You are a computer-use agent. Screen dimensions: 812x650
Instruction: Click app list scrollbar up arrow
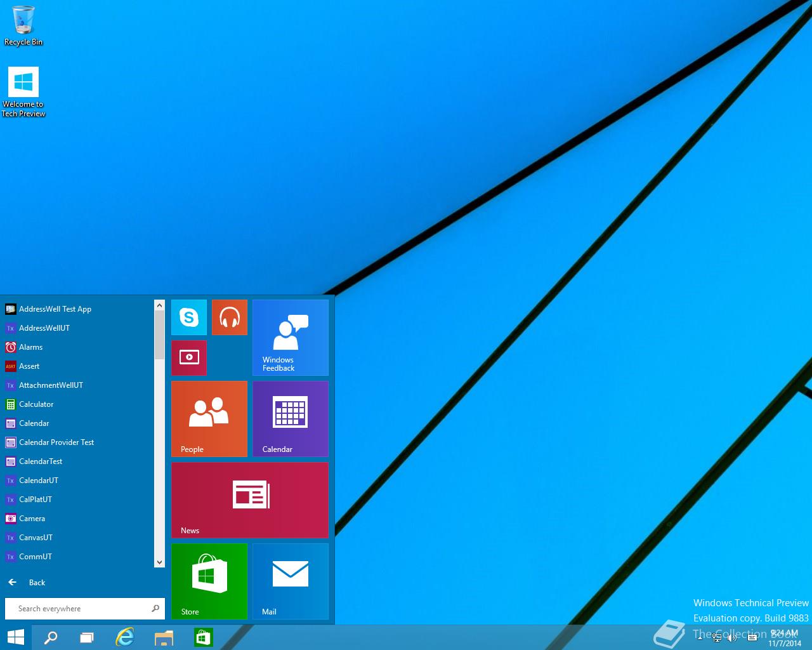[159, 306]
